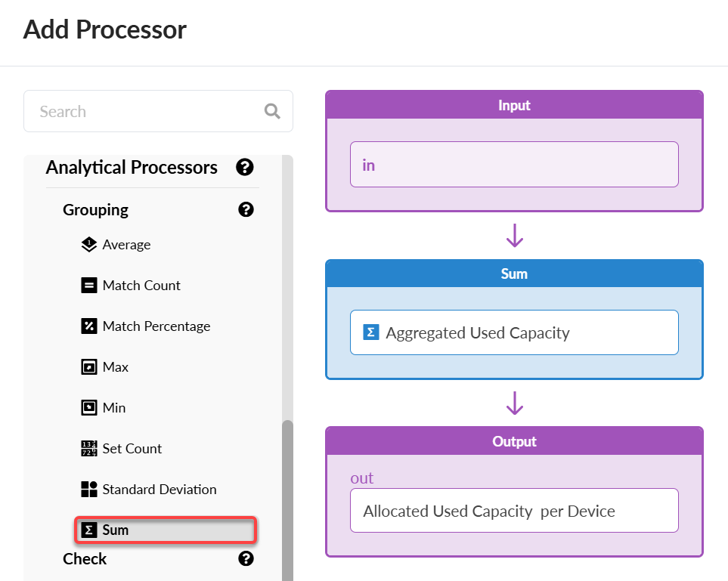Open help for Analytical Processors

pos(244,167)
